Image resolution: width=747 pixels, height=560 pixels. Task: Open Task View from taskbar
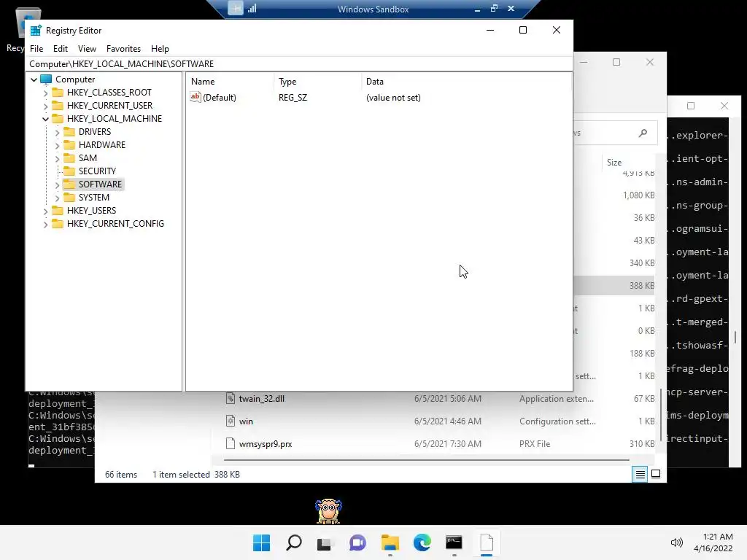(x=325, y=542)
